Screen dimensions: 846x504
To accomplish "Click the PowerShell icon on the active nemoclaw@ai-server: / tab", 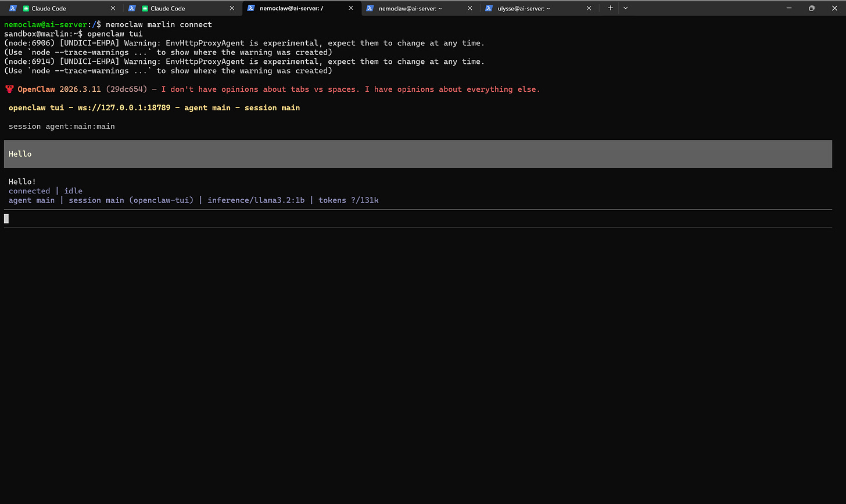I will pyautogui.click(x=250, y=8).
